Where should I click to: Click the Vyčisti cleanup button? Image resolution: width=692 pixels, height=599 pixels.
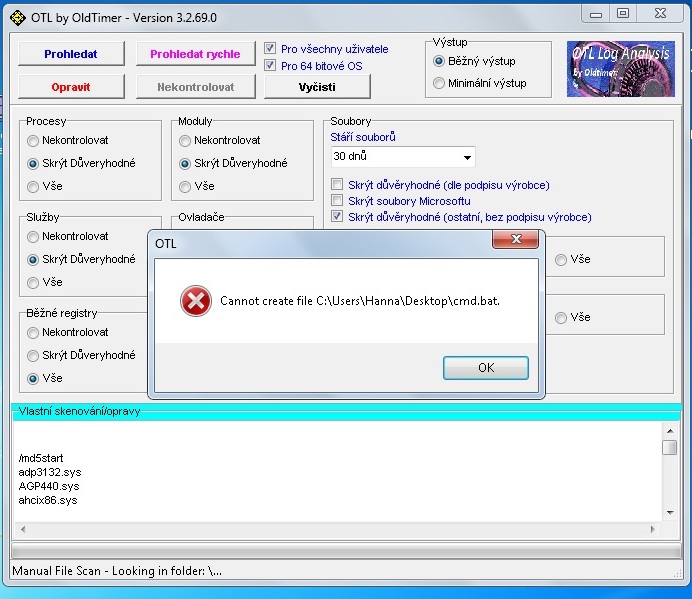(316, 87)
